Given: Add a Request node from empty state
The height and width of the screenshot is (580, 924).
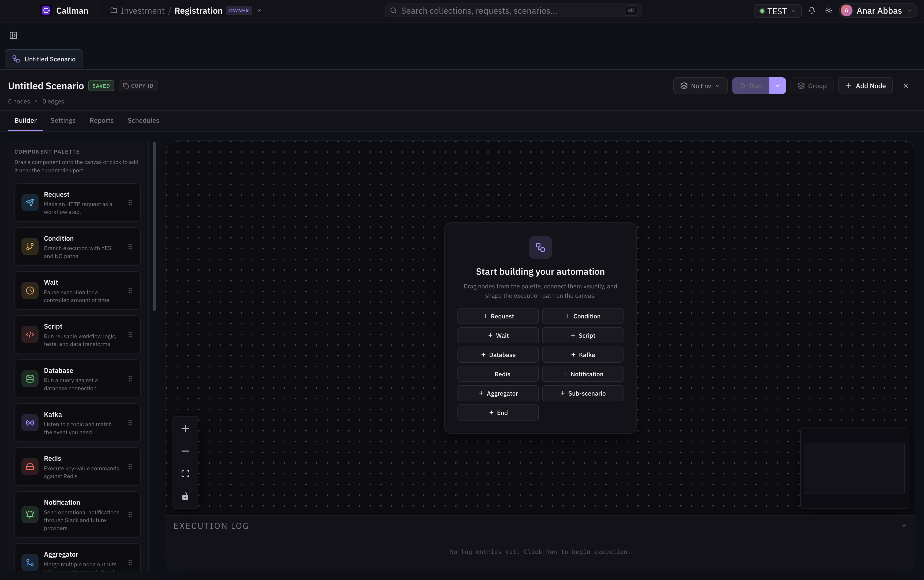Looking at the screenshot, I should coord(498,316).
